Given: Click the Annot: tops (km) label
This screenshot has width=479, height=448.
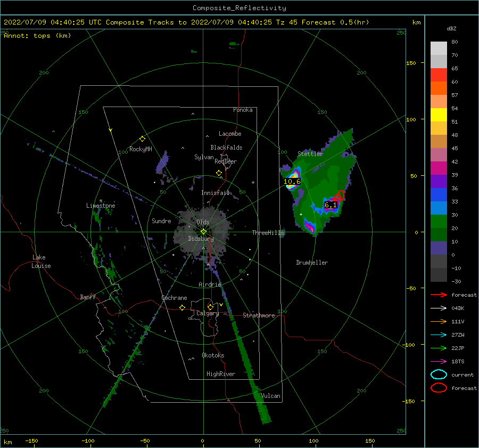Looking at the screenshot, I should (37, 36).
